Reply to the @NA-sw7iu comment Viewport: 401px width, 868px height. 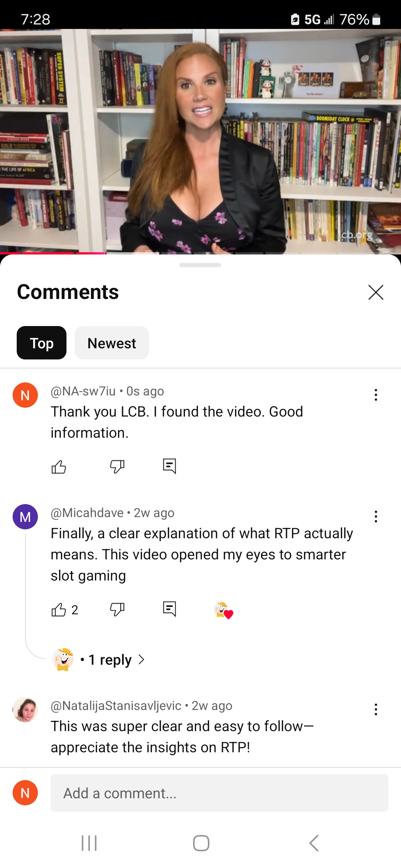[169, 466]
